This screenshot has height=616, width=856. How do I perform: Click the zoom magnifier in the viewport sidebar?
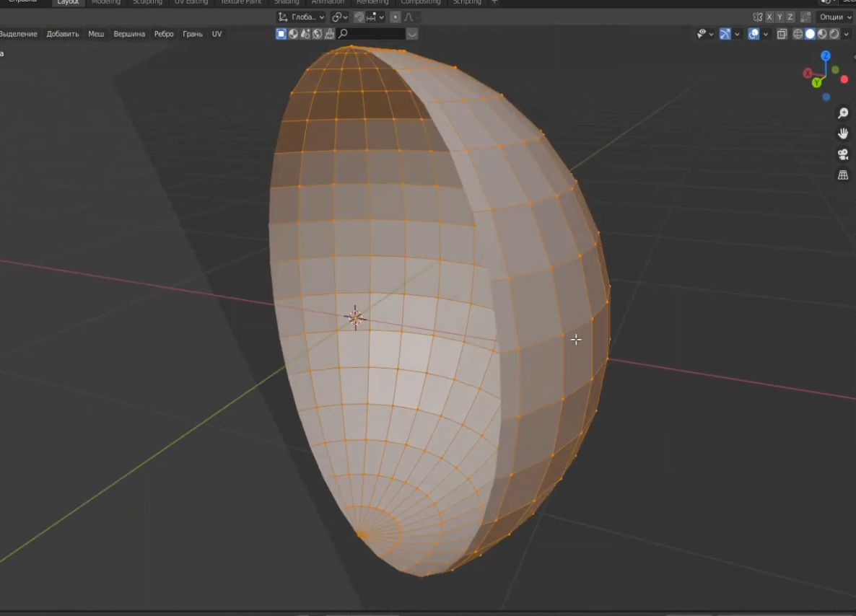pos(842,113)
